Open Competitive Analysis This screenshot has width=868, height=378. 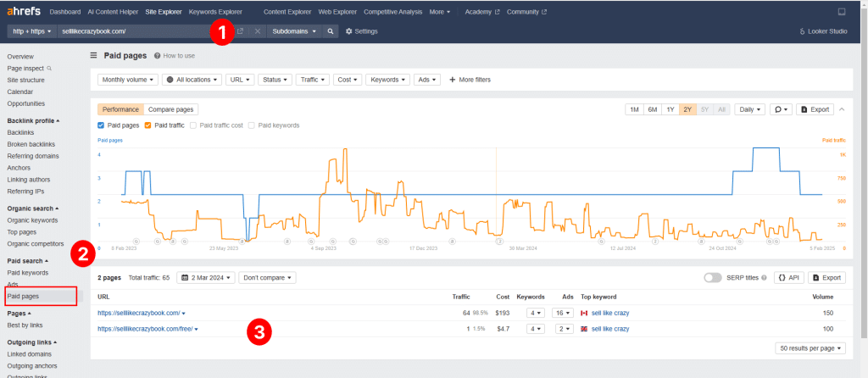[x=393, y=12]
